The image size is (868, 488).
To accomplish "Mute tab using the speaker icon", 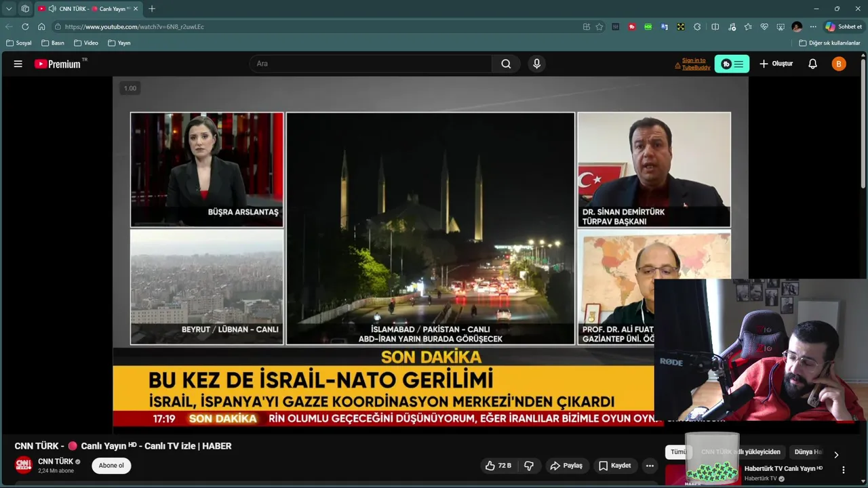I will [x=52, y=9].
